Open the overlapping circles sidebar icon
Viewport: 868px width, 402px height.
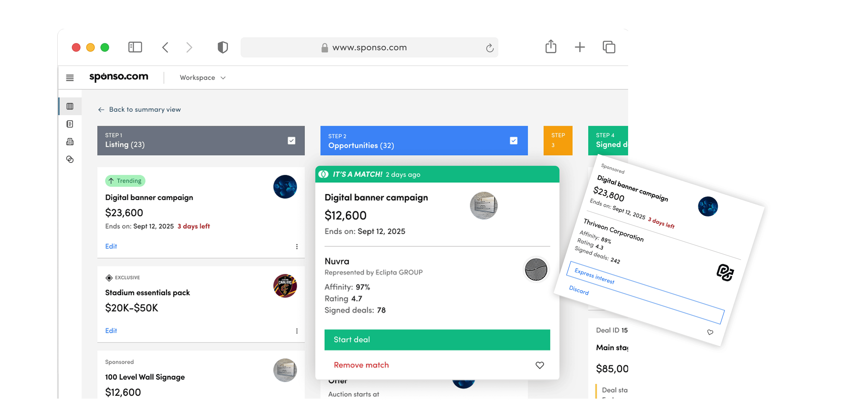point(70,159)
